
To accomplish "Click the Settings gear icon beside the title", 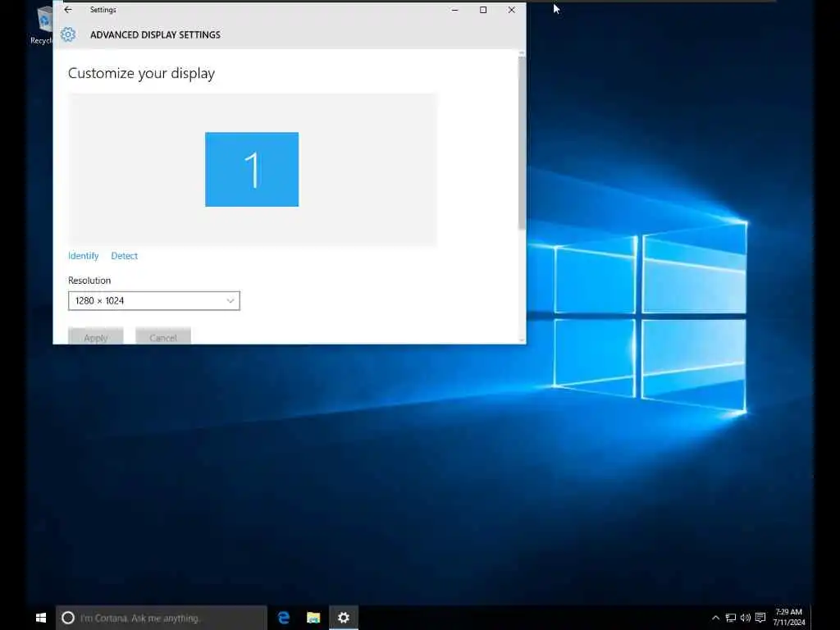I will point(68,34).
